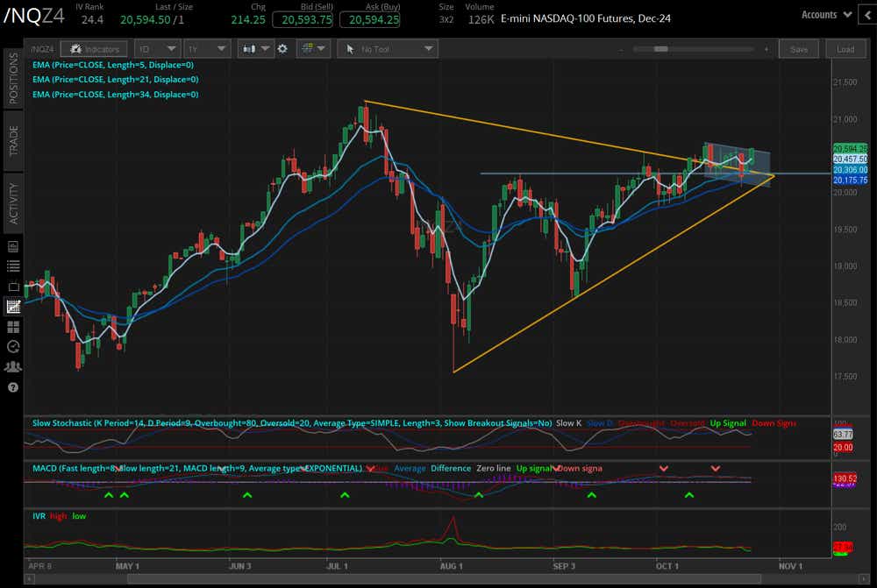877x588 pixels.
Task: Select the EMA Length=21 study label
Action: click(115, 80)
